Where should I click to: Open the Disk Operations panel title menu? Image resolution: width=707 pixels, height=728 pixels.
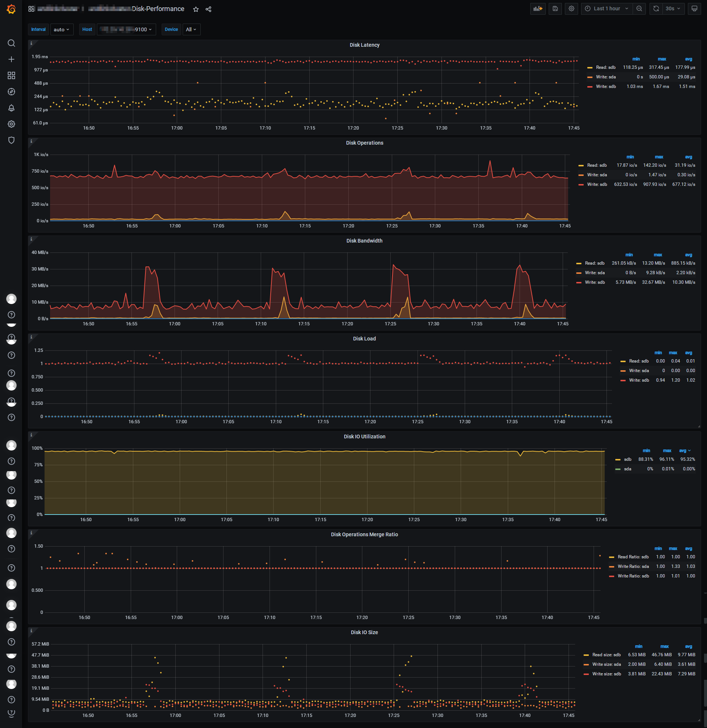[x=364, y=143]
